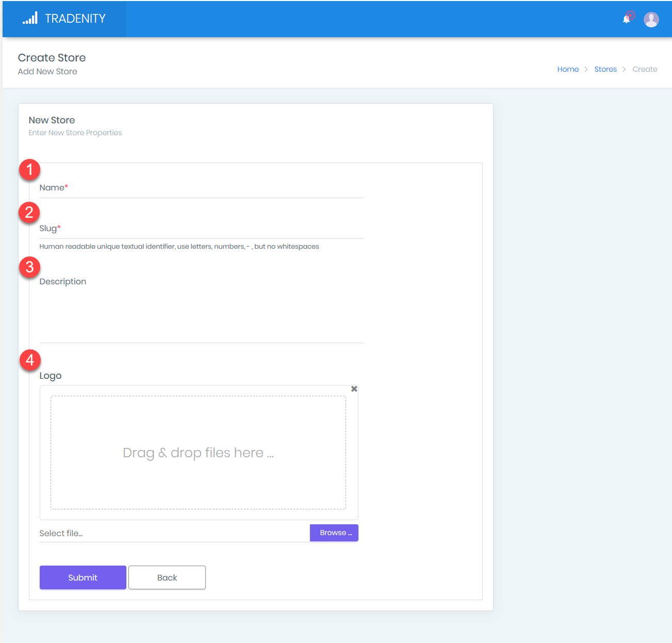This screenshot has width=672, height=643.
Task: Click the drag & drop files zone
Action: pyautogui.click(x=198, y=453)
